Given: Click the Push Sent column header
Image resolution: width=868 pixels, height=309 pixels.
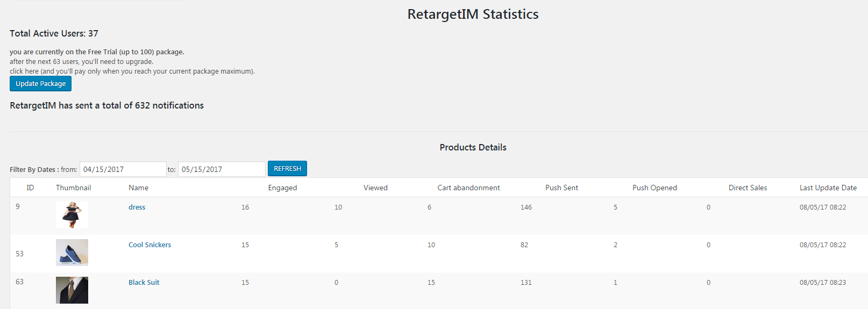Looking at the screenshot, I should [561, 188].
